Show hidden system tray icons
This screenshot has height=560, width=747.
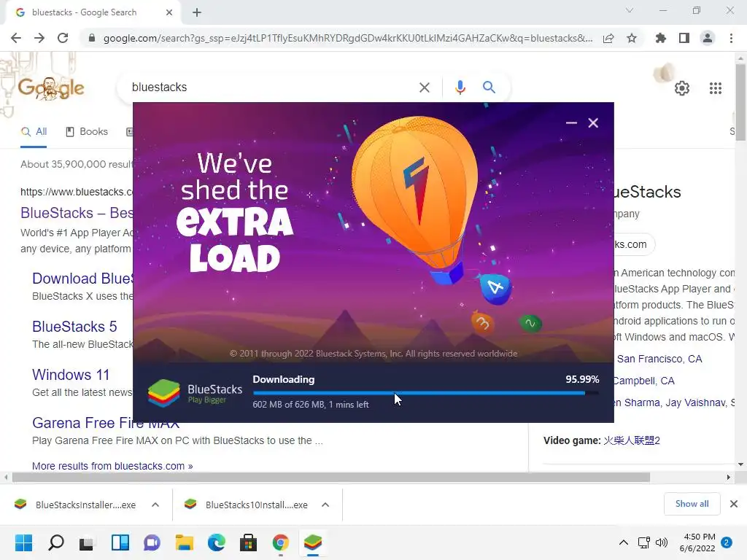click(x=623, y=542)
